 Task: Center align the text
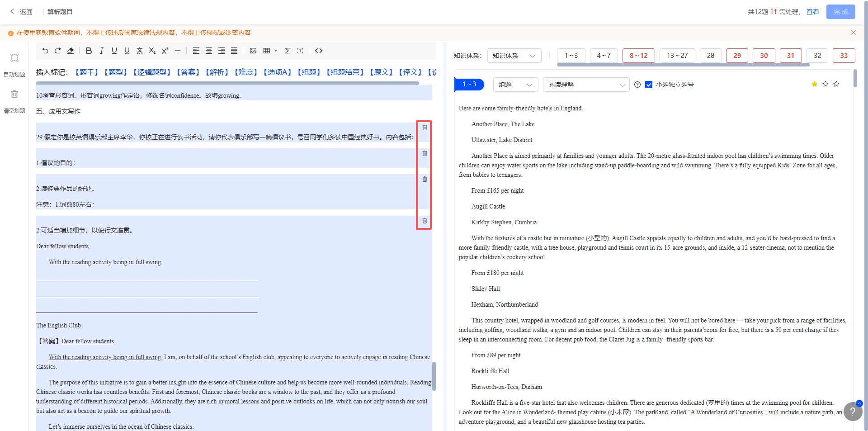209,51
